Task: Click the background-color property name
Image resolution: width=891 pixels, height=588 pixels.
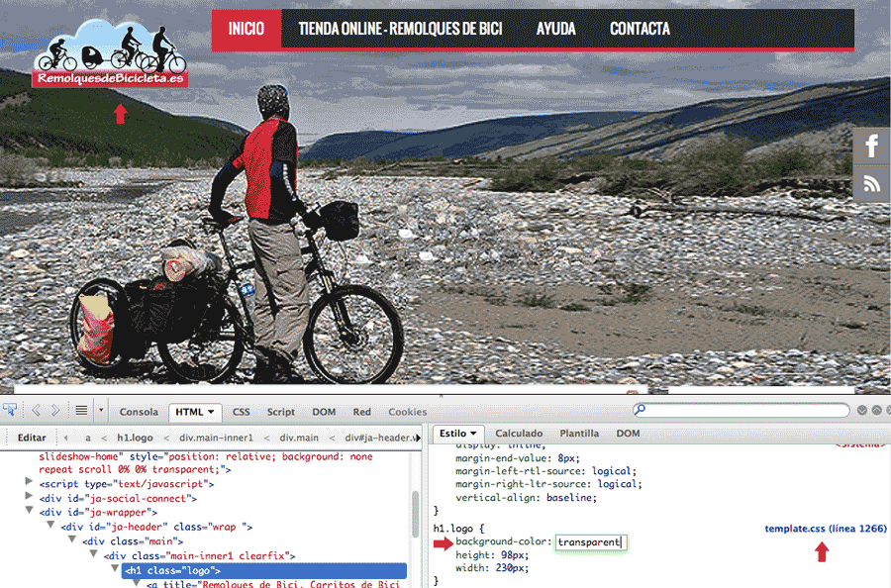Action: click(502, 542)
